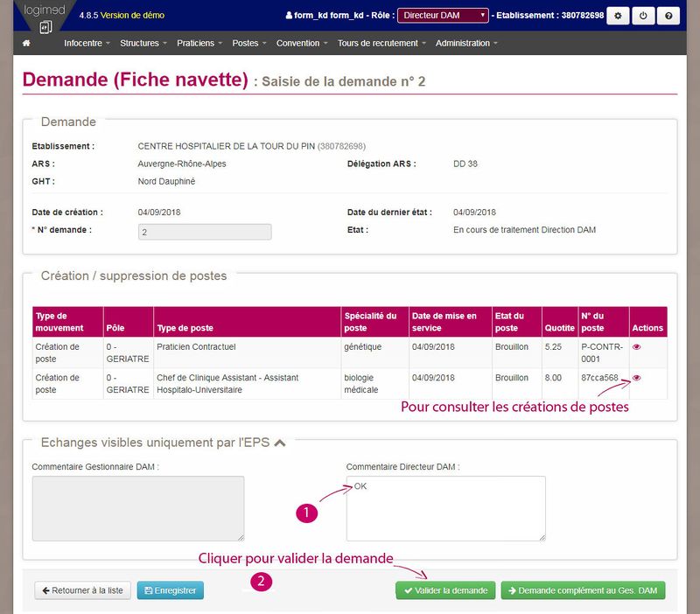Click the DD 38 délégation value
Image resolution: width=700 pixels, height=614 pixels.
(465, 164)
